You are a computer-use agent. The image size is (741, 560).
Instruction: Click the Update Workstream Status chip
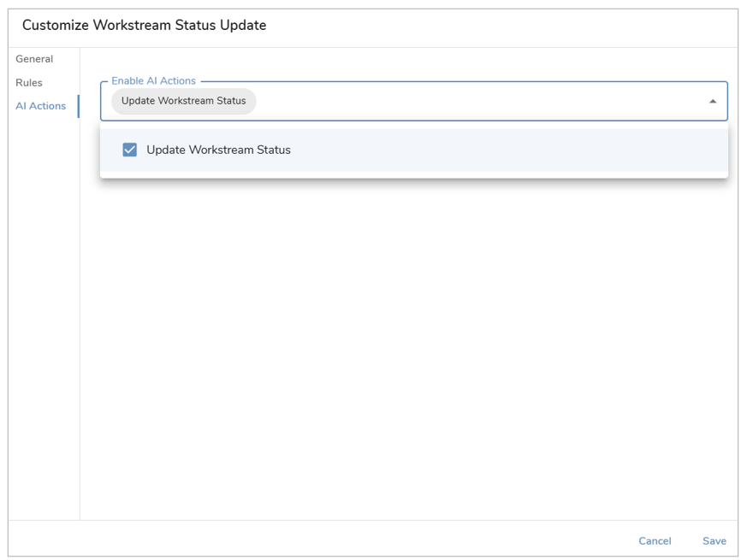click(183, 101)
